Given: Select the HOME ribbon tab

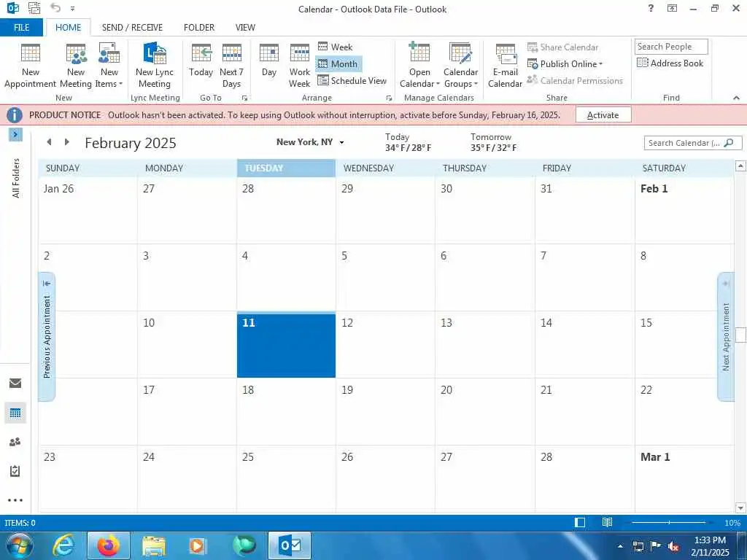Looking at the screenshot, I should tap(68, 28).
